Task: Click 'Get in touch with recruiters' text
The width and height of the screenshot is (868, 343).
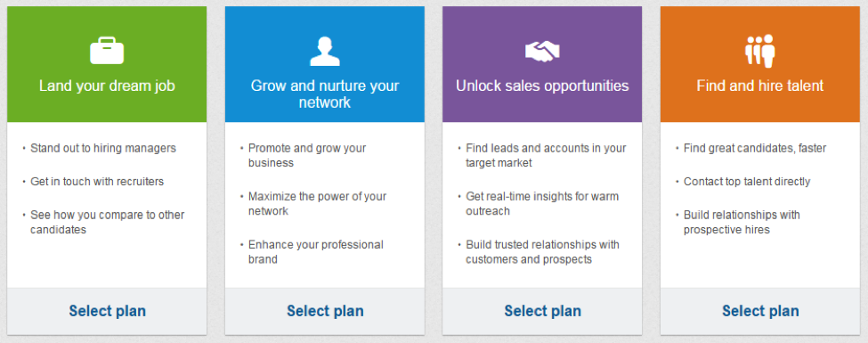Action: pyautogui.click(x=97, y=181)
